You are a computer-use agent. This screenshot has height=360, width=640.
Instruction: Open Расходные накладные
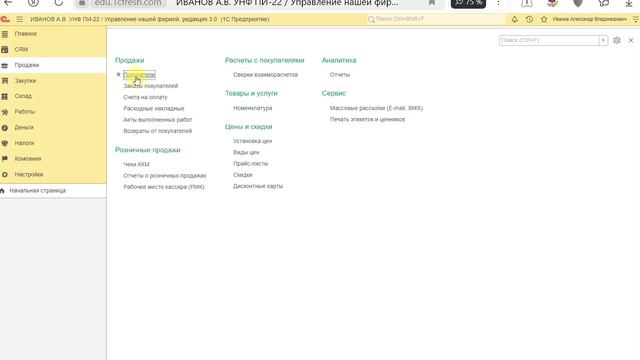(154, 109)
